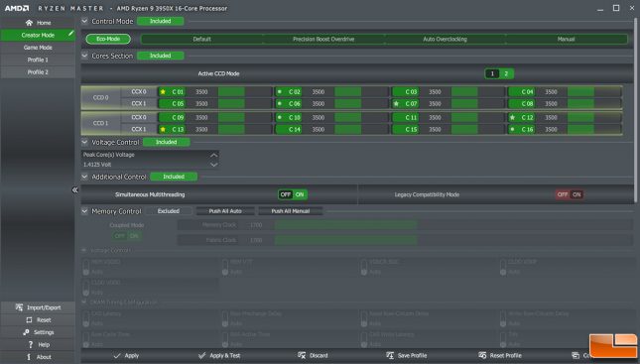Set Active CCD Mode to 1

(492, 73)
